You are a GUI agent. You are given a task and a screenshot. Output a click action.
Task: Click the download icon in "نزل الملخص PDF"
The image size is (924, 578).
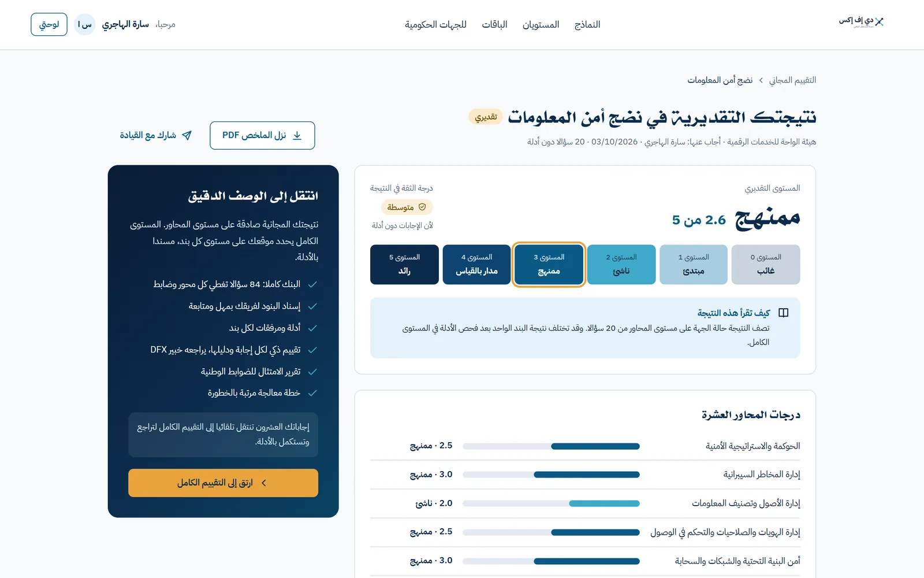297,135
